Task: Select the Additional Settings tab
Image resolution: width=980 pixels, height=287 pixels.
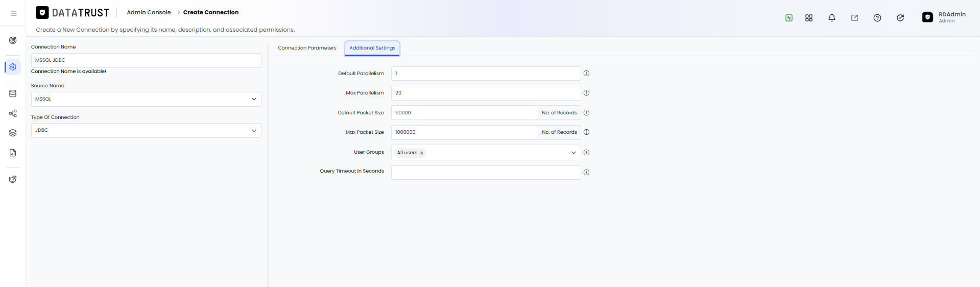Action: (x=372, y=48)
